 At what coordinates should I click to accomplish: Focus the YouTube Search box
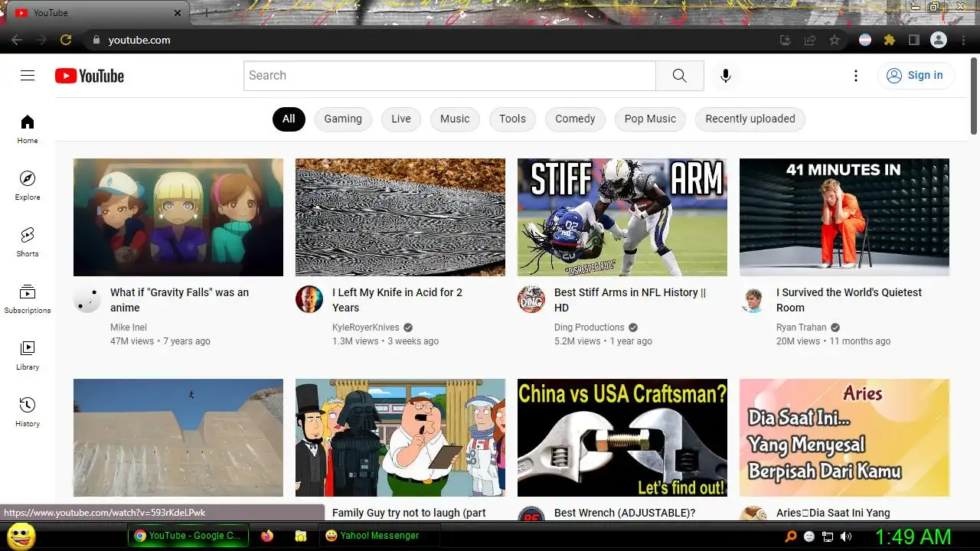pyautogui.click(x=450, y=75)
